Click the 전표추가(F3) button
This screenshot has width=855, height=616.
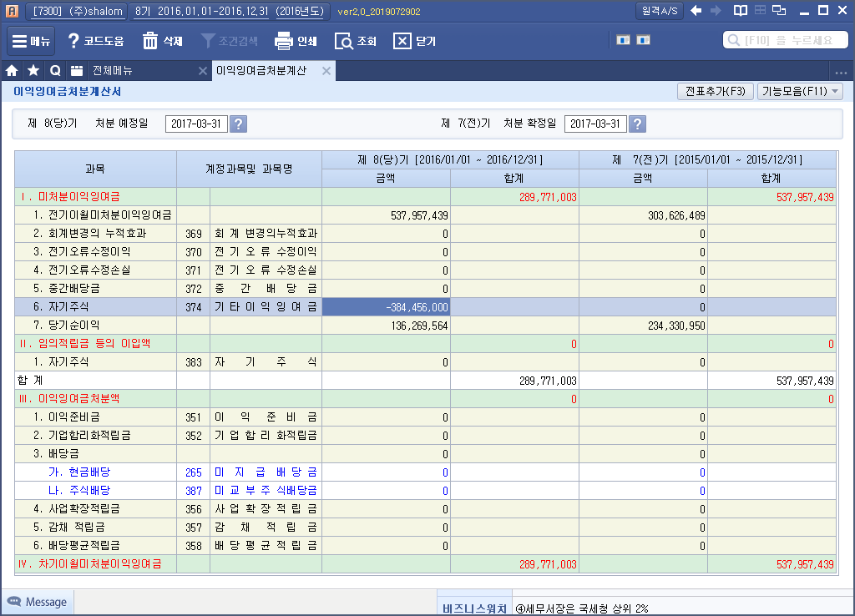(x=715, y=92)
